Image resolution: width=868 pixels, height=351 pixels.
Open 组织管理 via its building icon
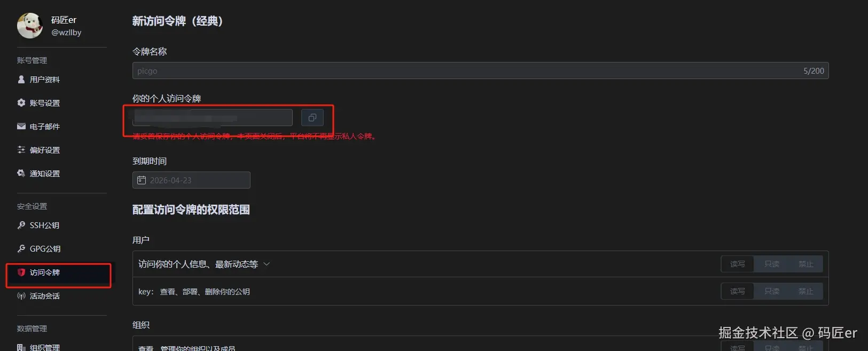click(21, 347)
